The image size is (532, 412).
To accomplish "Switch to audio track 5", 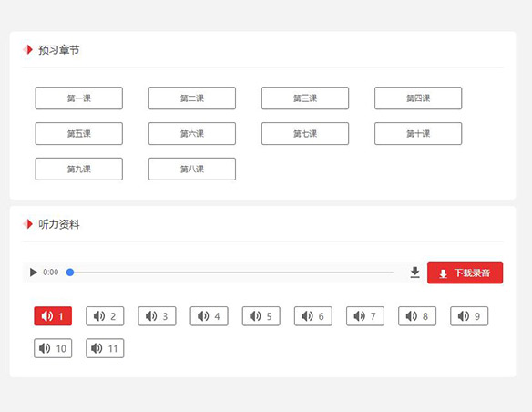I will [261, 316].
